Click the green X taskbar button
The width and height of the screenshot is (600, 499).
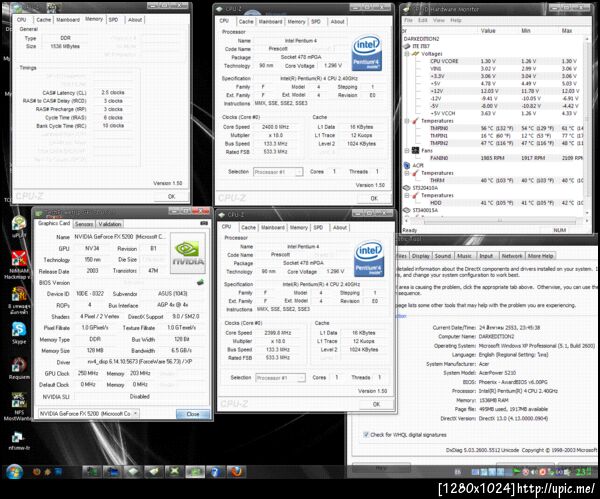[174, 471]
